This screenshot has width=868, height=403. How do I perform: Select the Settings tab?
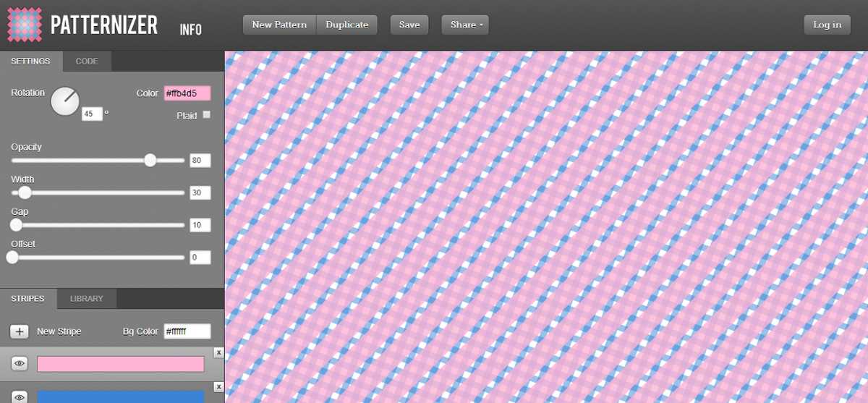pyautogui.click(x=30, y=61)
